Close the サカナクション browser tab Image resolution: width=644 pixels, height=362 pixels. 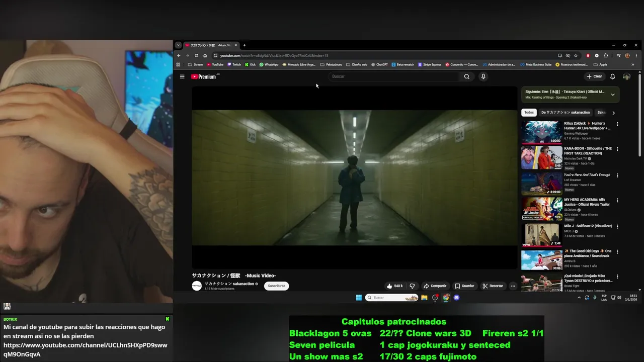click(235, 45)
